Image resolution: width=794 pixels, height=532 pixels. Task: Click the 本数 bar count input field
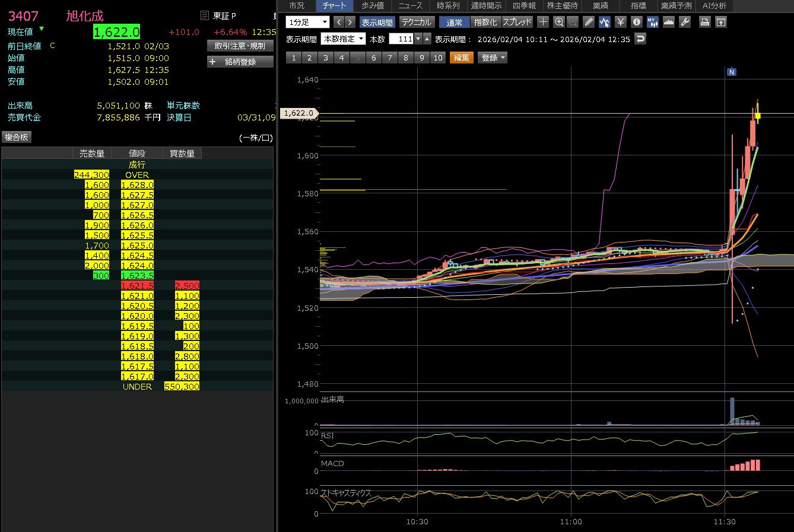click(x=401, y=39)
